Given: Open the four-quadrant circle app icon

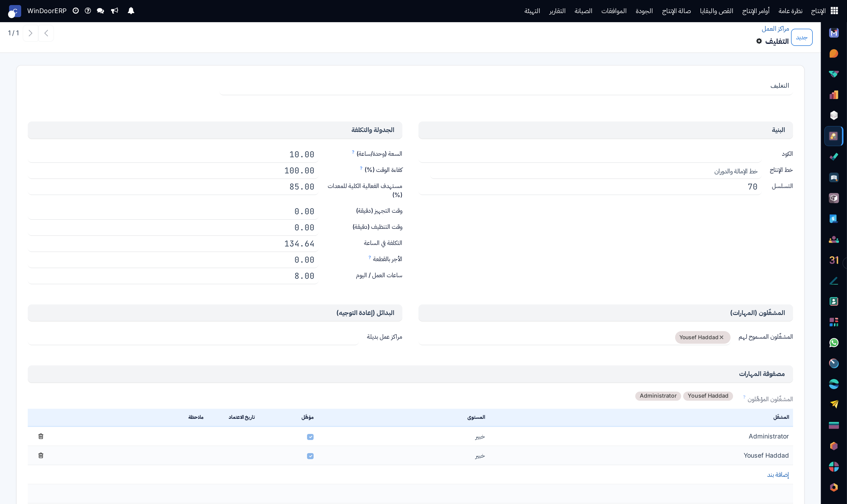Looking at the screenshot, I should click(x=834, y=467).
